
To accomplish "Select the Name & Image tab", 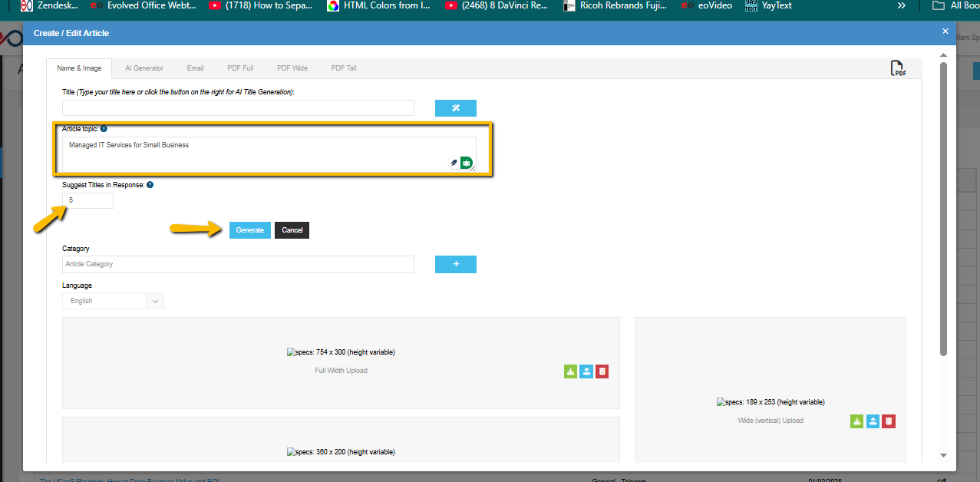I will pyautogui.click(x=79, y=68).
